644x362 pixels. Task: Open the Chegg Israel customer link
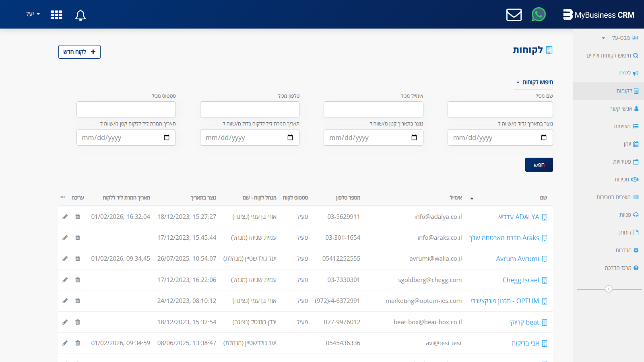tap(520, 280)
